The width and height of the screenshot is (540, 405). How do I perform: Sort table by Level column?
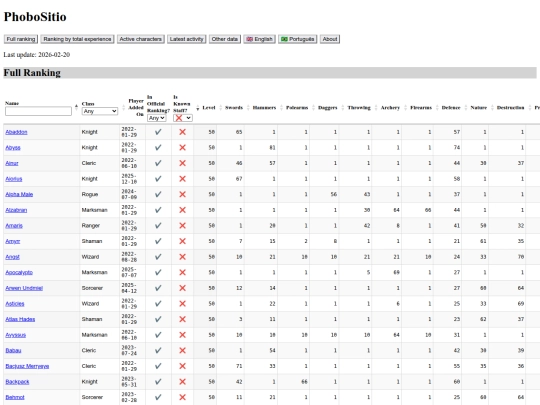click(x=209, y=108)
